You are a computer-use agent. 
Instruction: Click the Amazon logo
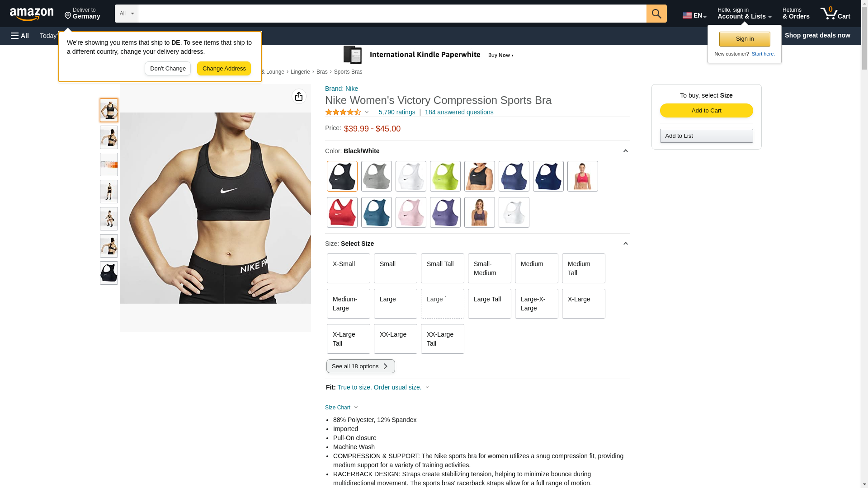pyautogui.click(x=32, y=14)
